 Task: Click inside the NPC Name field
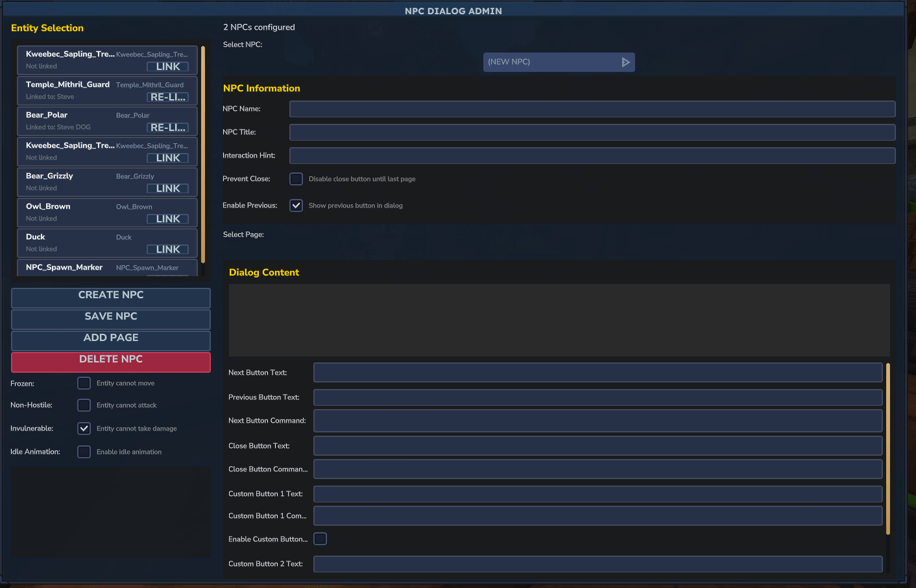[592, 109]
